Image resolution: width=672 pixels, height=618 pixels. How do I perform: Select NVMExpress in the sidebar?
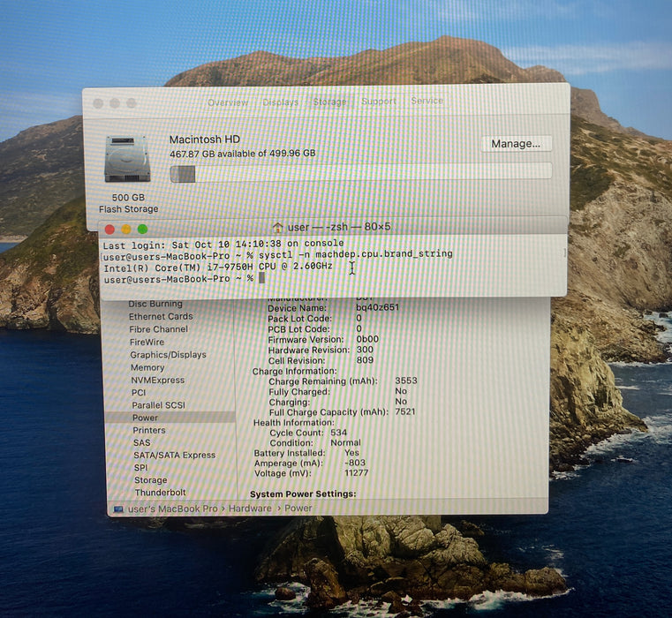[158, 381]
